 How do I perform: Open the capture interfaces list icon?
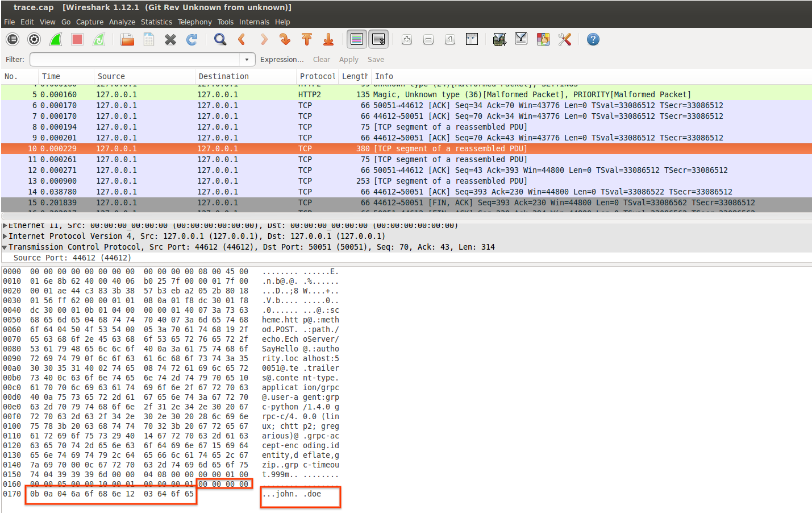click(13, 39)
